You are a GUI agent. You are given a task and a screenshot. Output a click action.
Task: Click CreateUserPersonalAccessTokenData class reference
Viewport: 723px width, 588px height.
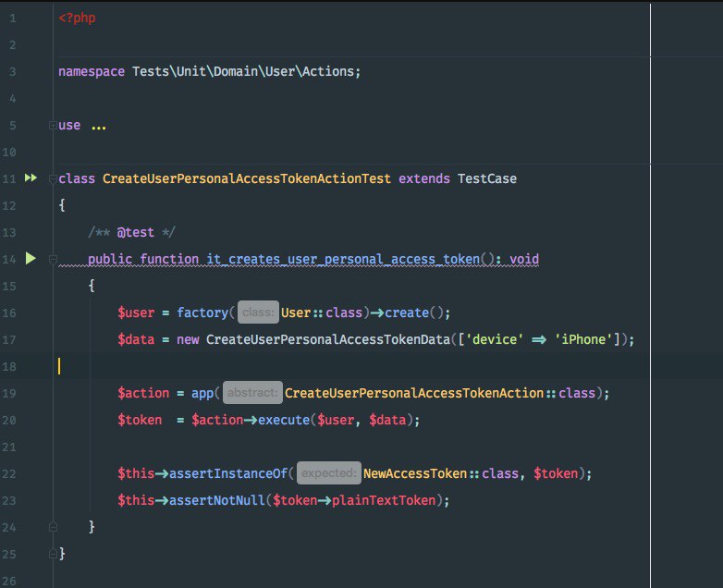click(328, 339)
